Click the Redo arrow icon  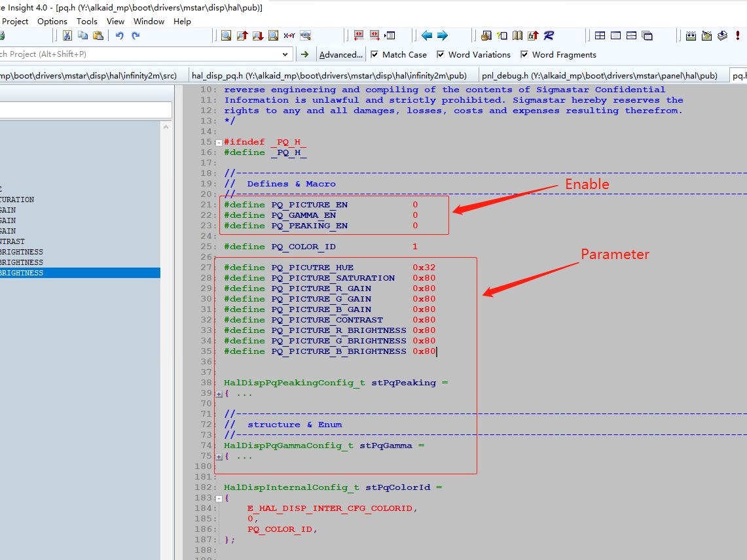(136, 35)
